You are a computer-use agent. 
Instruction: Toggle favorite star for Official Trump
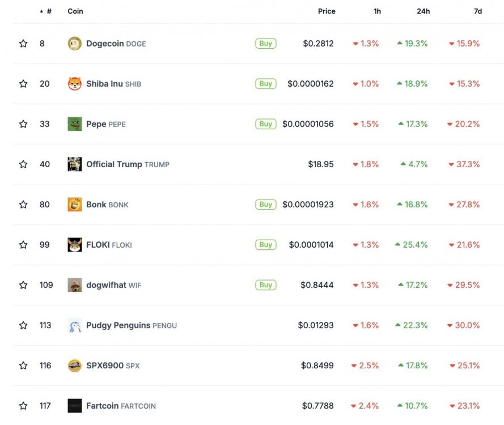(23, 164)
